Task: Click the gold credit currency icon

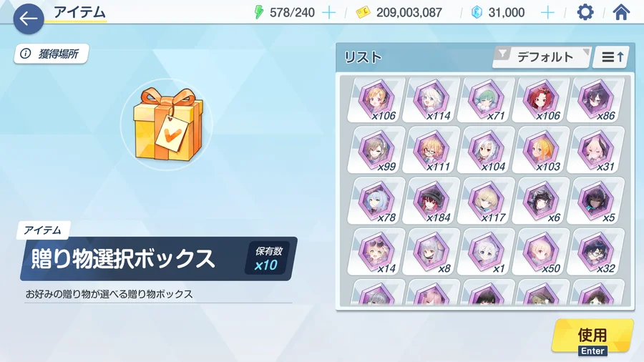Action: click(x=363, y=13)
